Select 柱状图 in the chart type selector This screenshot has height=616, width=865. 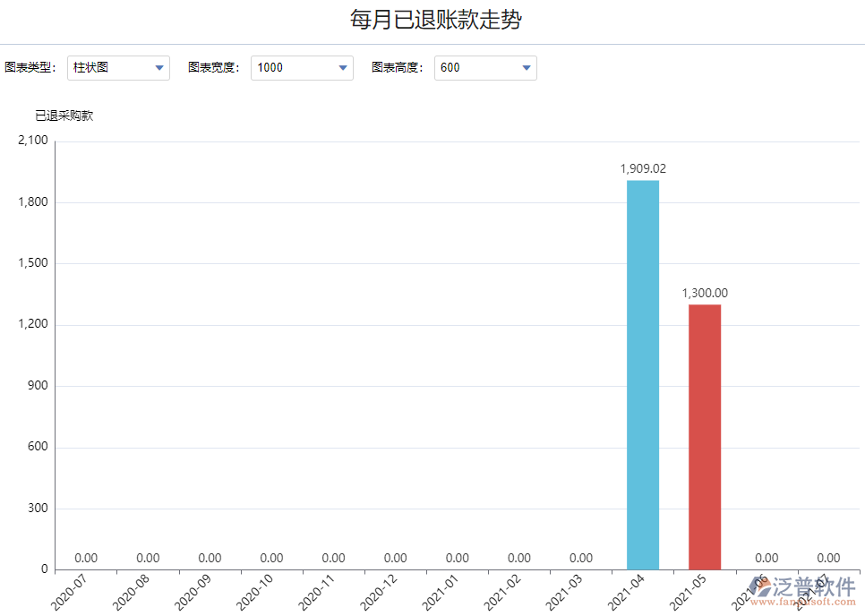[98, 67]
